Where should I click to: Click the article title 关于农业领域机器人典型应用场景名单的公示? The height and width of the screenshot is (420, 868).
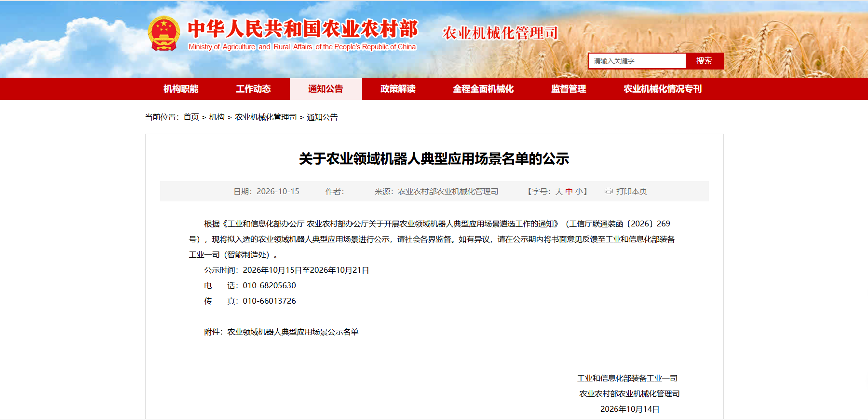[434, 159]
